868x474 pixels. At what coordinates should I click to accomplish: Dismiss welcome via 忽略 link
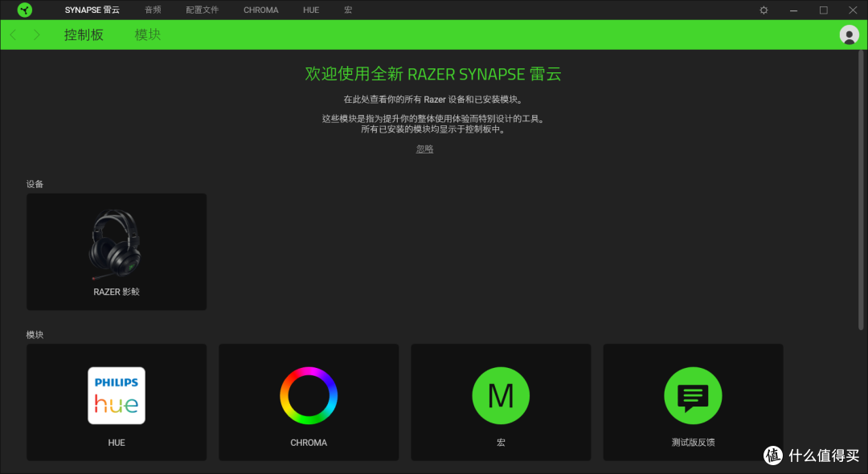[424, 149]
